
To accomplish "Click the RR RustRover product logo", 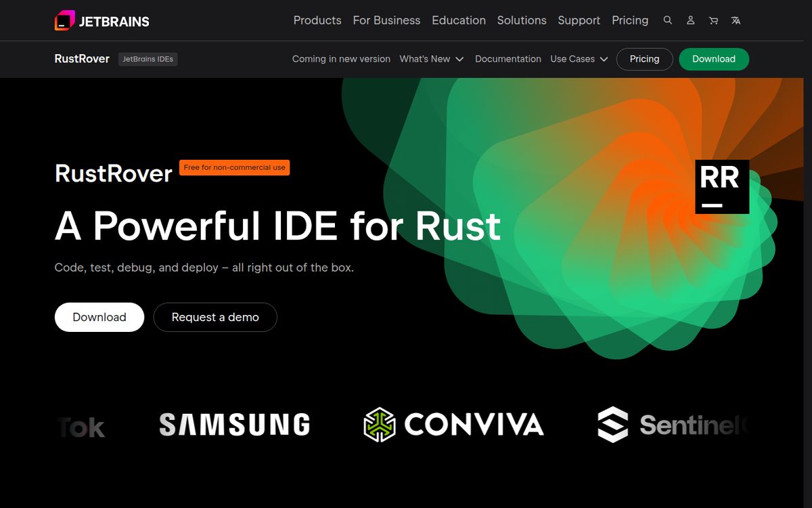I will click(x=722, y=187).
